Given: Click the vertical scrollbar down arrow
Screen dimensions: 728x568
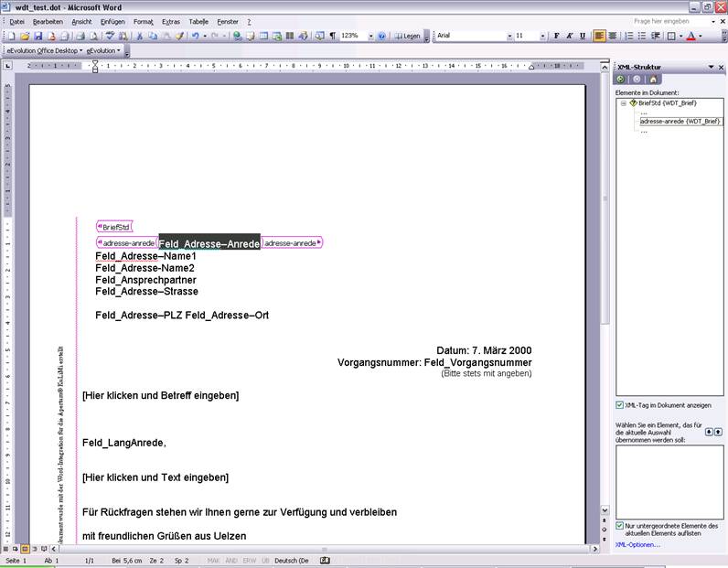Looking at the screenshot, I should point(605,510).
